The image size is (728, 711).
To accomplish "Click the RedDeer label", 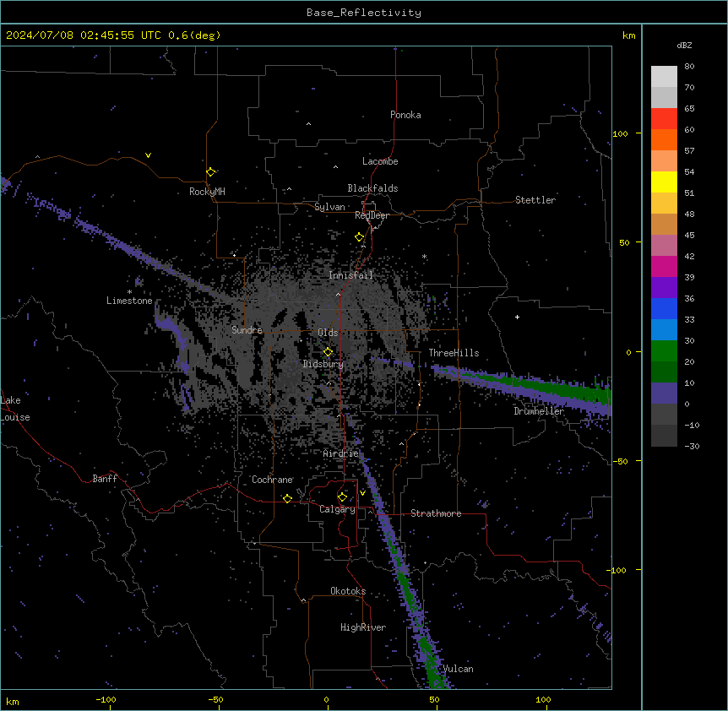I will (372, 215).
